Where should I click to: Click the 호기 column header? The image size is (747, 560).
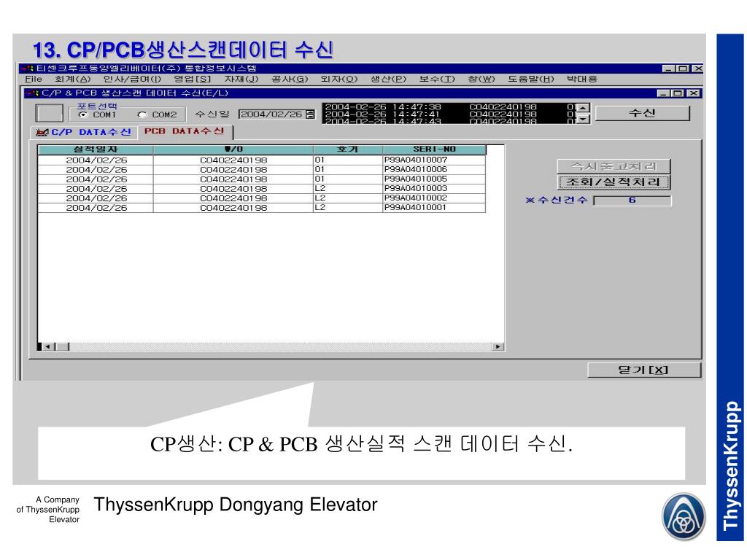point(348,149)
